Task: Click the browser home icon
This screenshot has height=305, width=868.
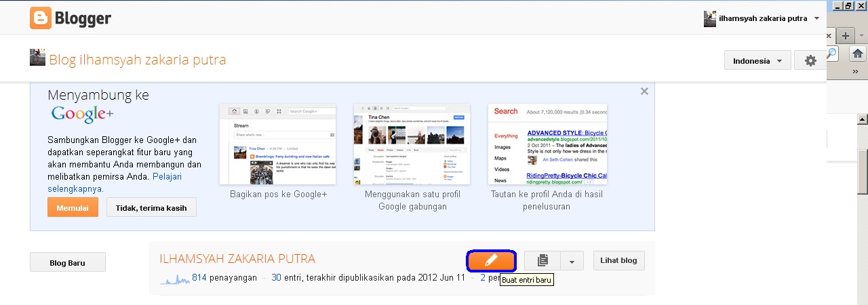Action: coord(858,54)
